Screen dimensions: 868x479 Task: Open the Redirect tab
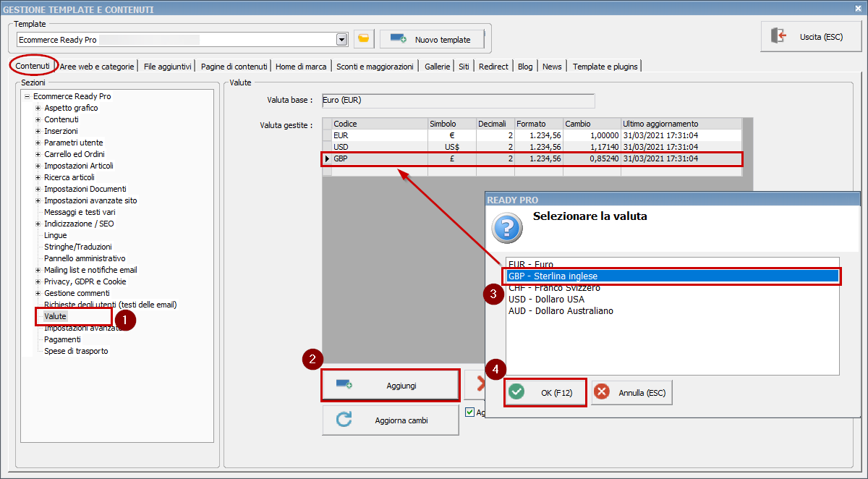tap(493, 67)
